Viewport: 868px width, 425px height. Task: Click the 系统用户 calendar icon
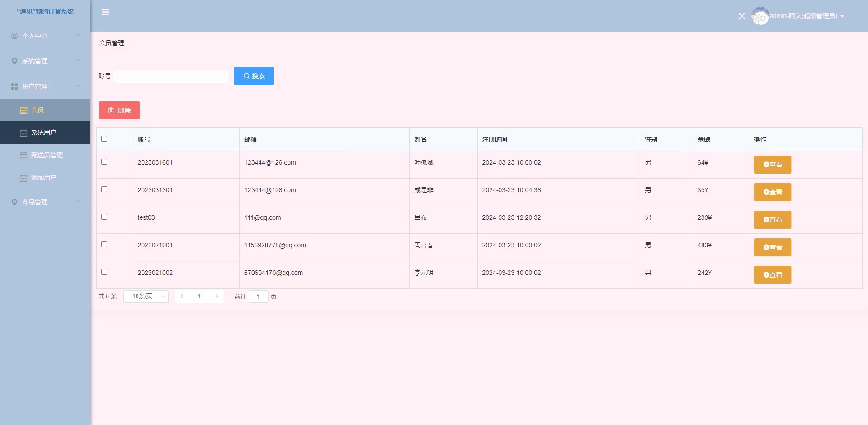point(24,133)
